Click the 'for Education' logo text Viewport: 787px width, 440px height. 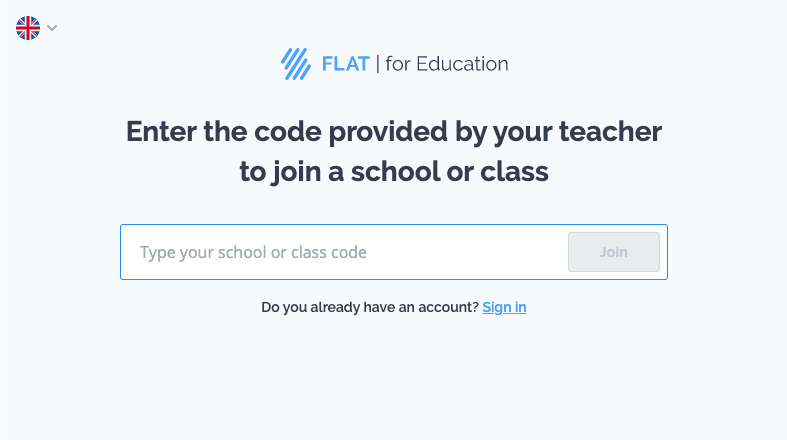tap(447, 64)
